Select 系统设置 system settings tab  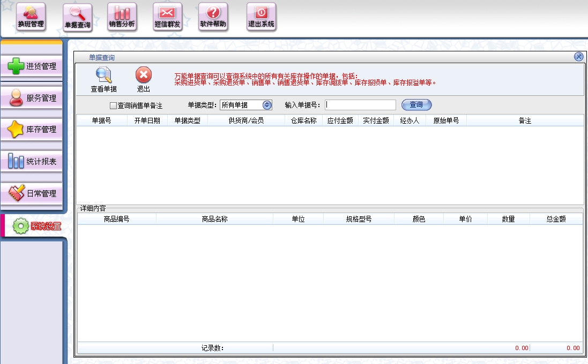pos(36,226)
